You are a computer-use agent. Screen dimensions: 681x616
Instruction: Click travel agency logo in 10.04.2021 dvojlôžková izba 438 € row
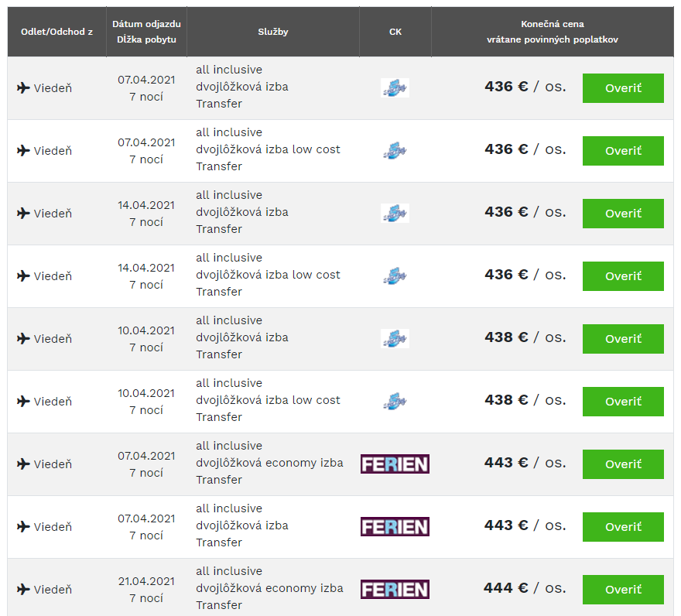[395, 338]
